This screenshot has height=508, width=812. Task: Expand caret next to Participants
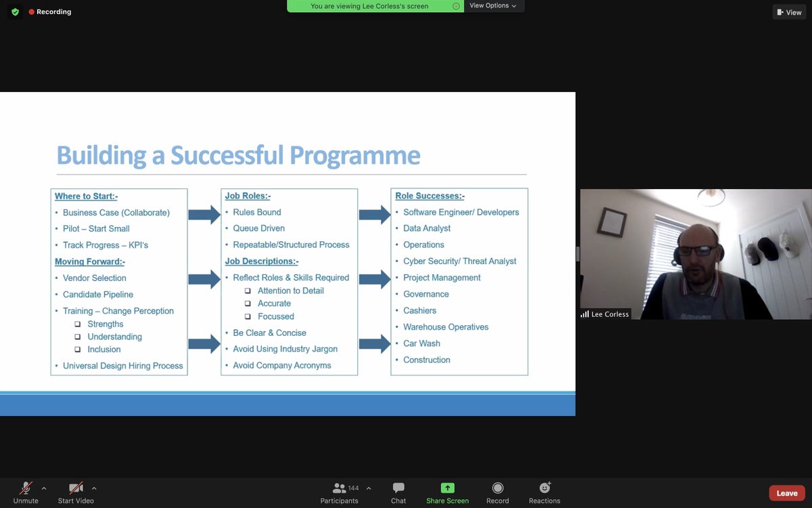[369, 488]
